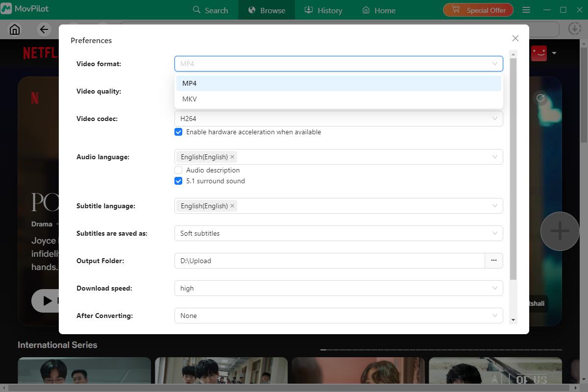Expand the Audio language dropdown
Viewport: 588px width, 392px height.
(339, 157)
